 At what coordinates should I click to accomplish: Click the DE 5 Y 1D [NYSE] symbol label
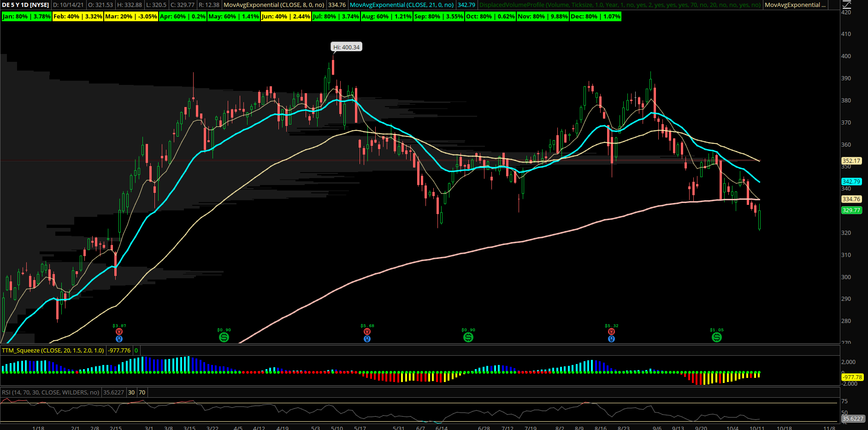click(x=25, y=5)
